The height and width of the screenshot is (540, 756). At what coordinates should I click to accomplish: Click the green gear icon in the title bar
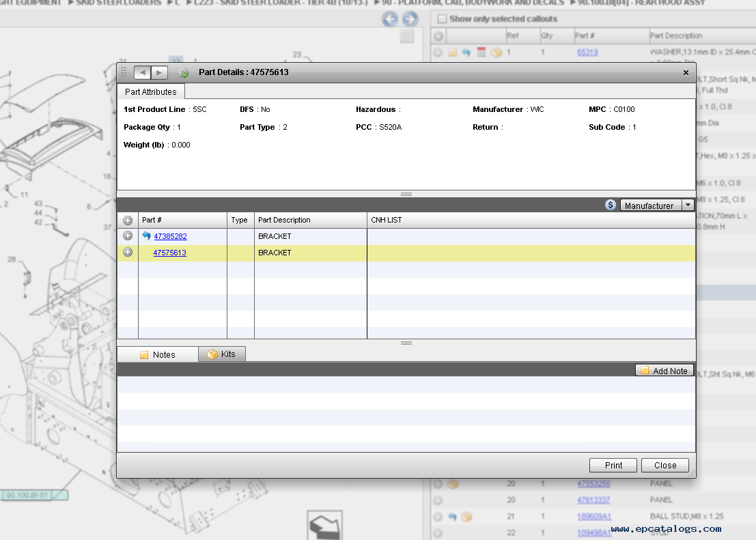tap(183, 72)
